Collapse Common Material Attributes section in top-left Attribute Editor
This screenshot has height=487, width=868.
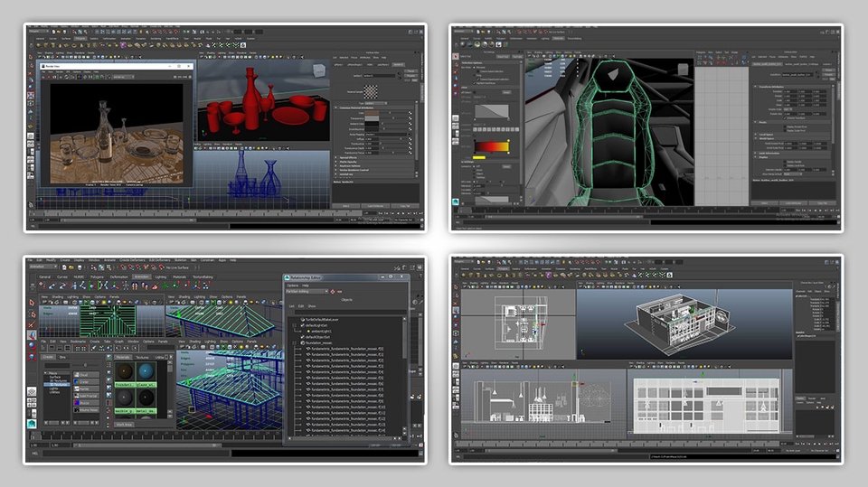point(335,108)
